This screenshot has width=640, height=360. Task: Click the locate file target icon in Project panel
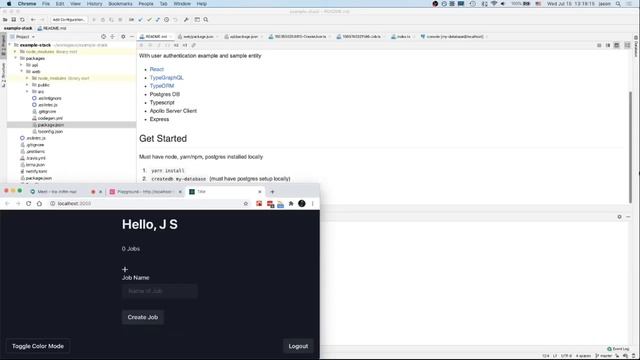point(104,37)
